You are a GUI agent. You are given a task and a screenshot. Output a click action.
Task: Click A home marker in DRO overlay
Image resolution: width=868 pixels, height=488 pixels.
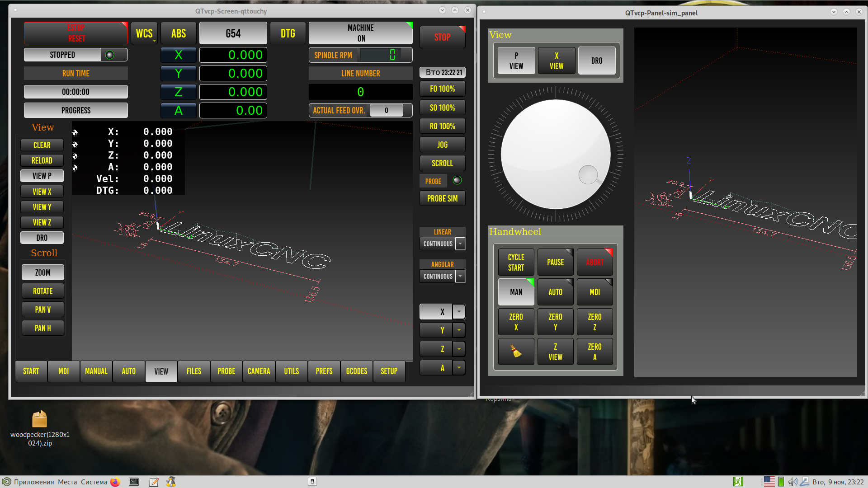75,168
